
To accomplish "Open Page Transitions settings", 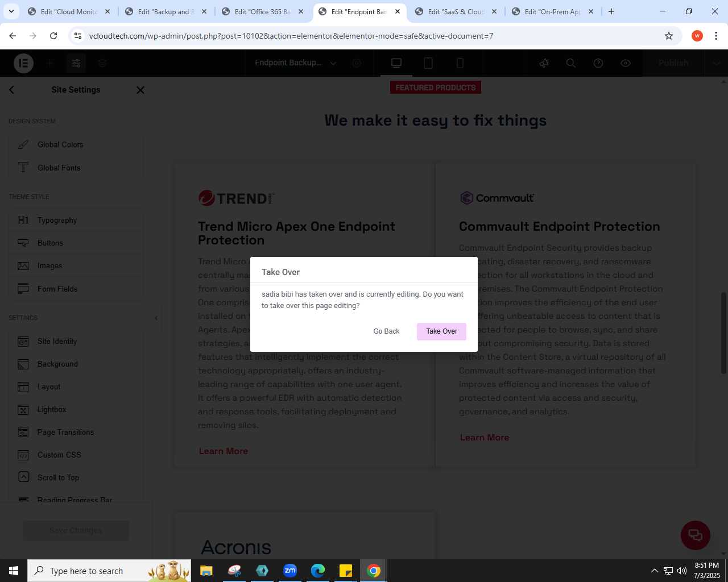I will [76, 432].
